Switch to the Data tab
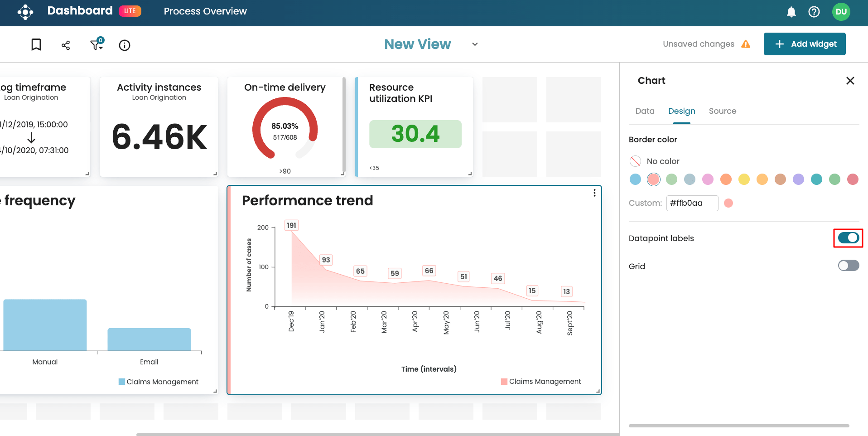 (645, 111)
